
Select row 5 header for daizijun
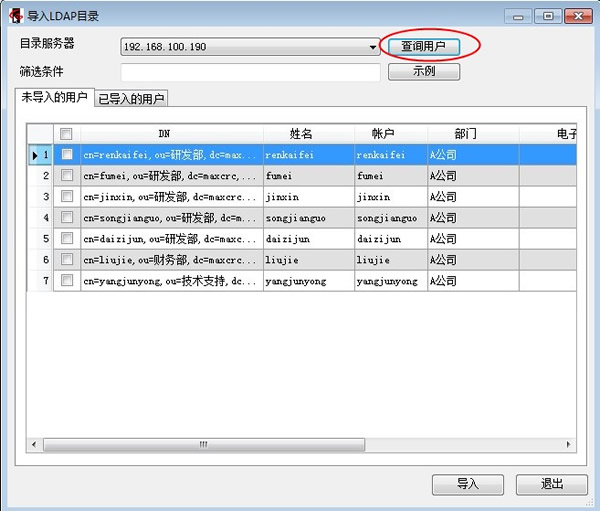[x=40, y=239]
